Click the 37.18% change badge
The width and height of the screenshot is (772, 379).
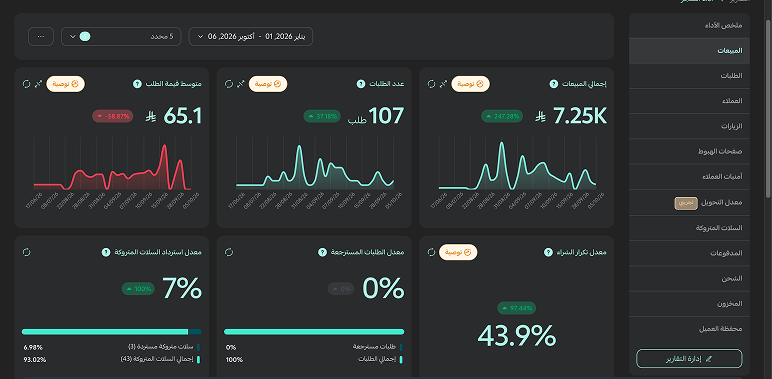(322, 117)
